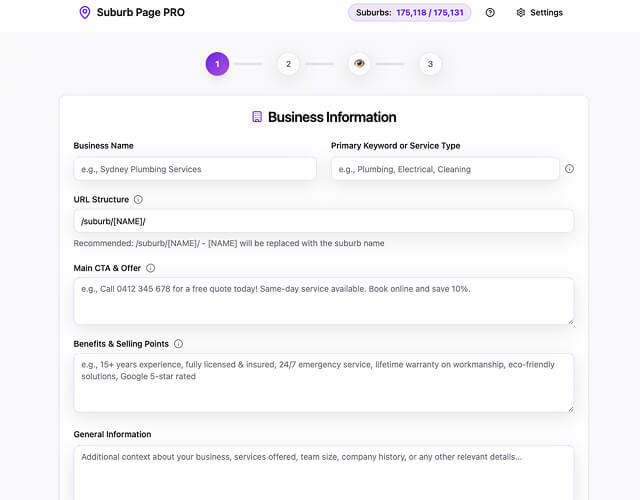Open Settings with the gear button

tap(539, 13)
